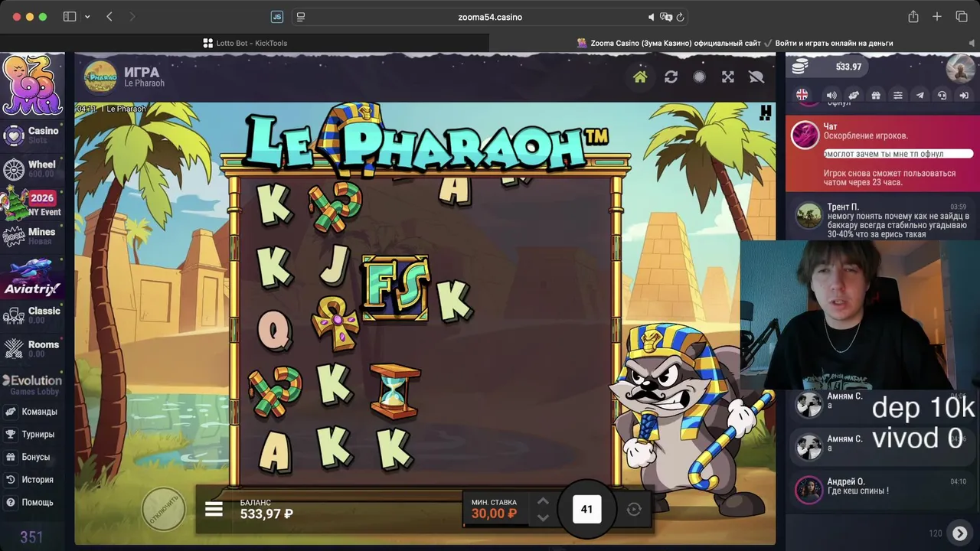This screenshot has width=980, height=551.
Task: Go back in Safari
Action: tap(109, 17)
